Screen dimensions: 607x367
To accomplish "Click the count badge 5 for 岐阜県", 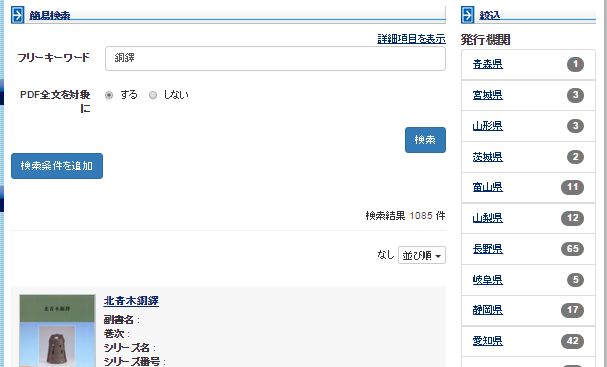I will [575, 280].
